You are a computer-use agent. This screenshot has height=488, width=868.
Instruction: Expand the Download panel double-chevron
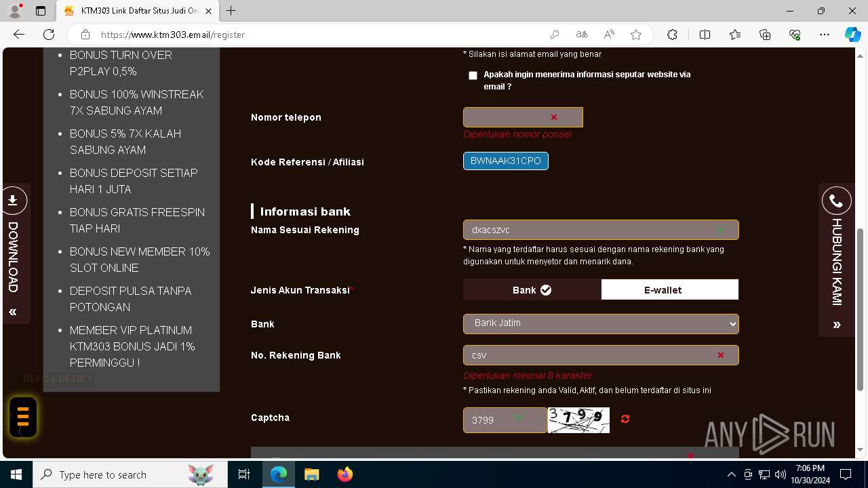click(12, 312)
